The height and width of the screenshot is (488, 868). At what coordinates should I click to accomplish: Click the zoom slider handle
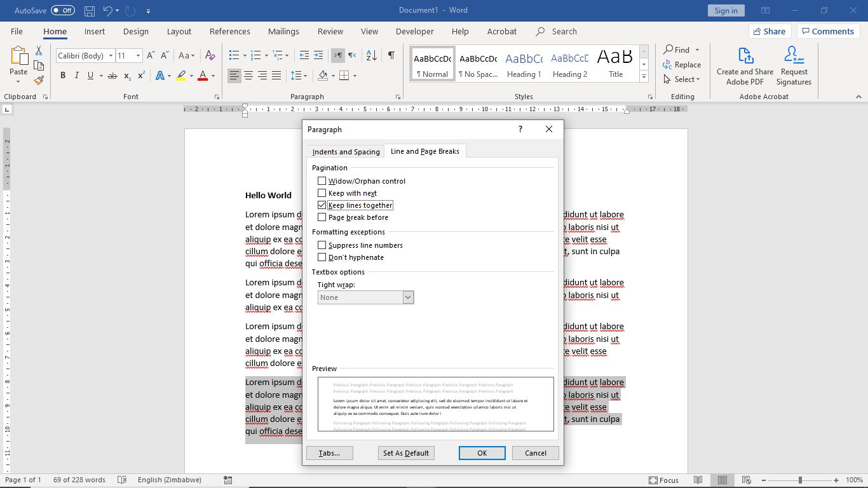click(800, 480)
